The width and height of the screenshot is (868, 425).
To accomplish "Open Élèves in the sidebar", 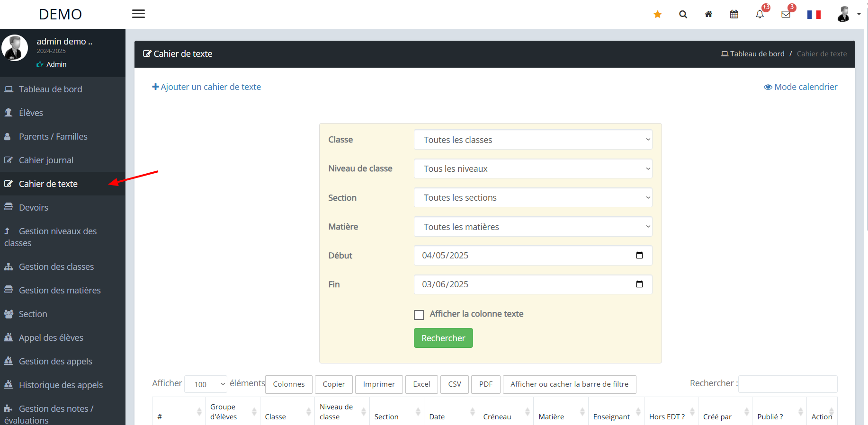I will coord(63,113).
